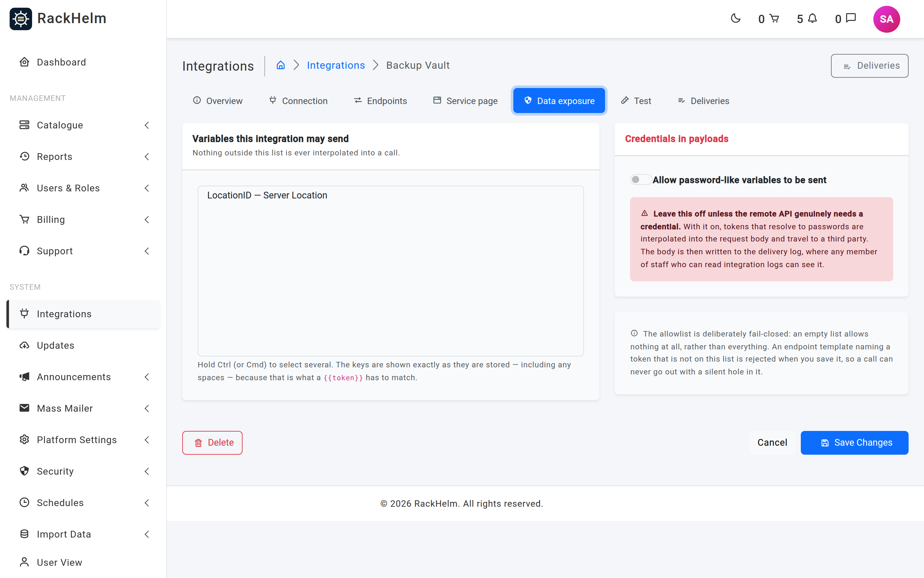Image resolution: width=924 pixels, height=578 pixels.
Task: Click the RackHelm logo icon
Action: coord(21,19)
